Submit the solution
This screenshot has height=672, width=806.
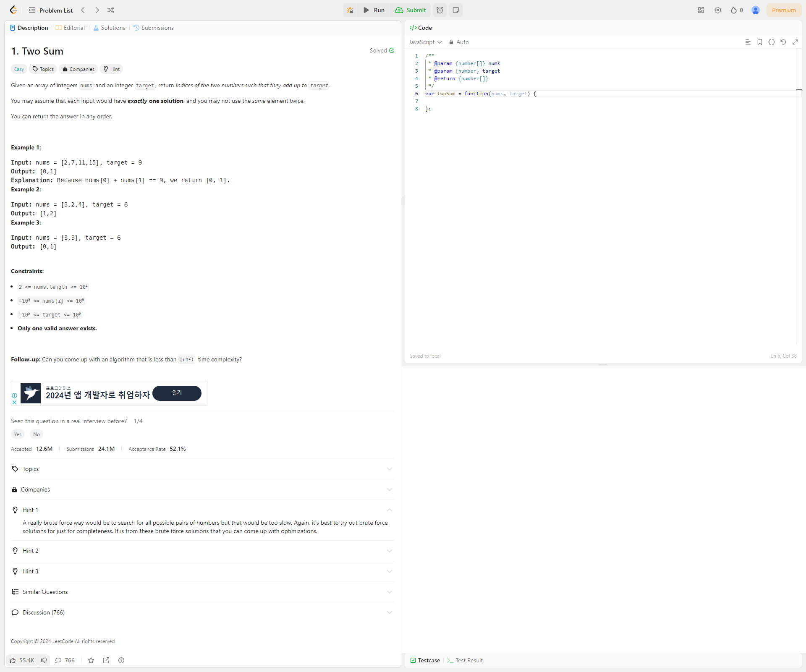point(411,10)
